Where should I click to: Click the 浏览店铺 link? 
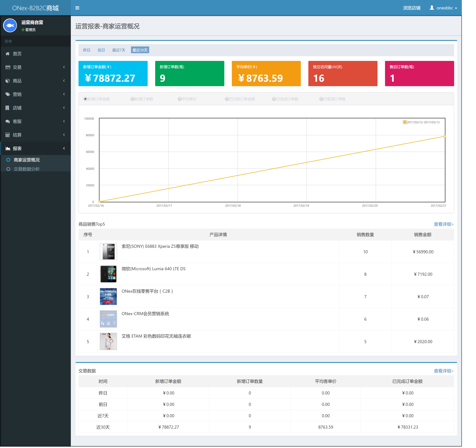click(x=412, y=8)
